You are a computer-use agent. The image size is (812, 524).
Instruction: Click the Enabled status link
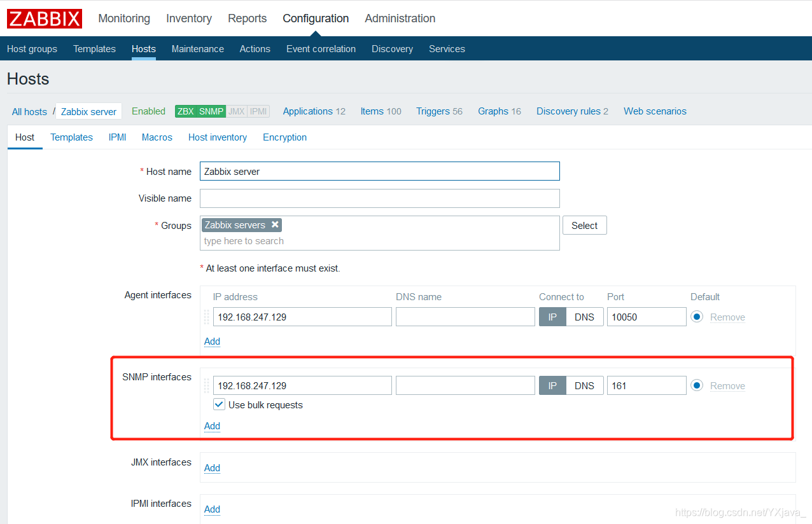click(x=148, y=111)
